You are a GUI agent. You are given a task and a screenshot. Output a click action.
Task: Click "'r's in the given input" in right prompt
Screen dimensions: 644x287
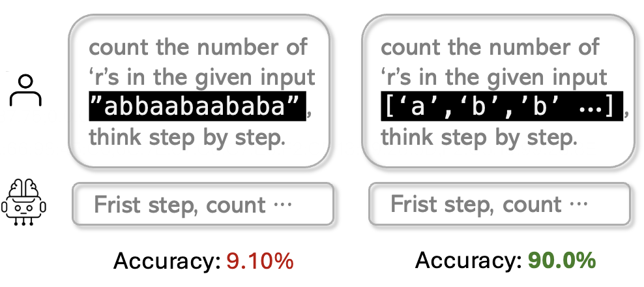point(493,77)
